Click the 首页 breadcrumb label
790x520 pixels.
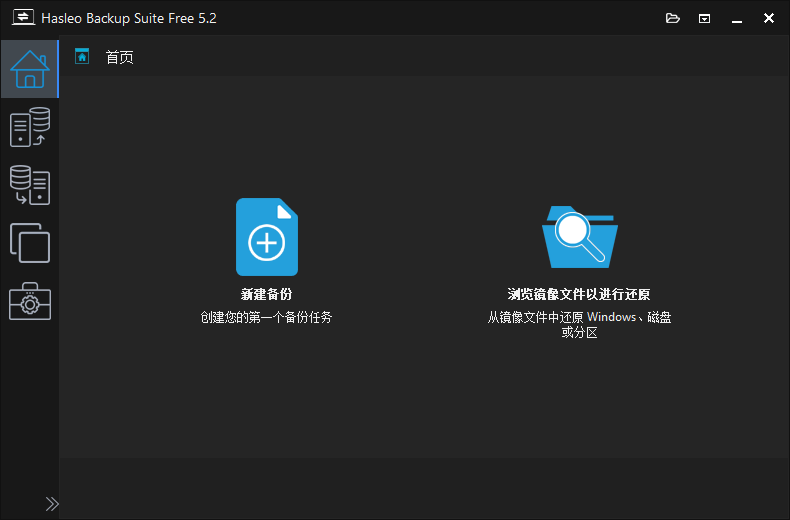tap(119, 57)
